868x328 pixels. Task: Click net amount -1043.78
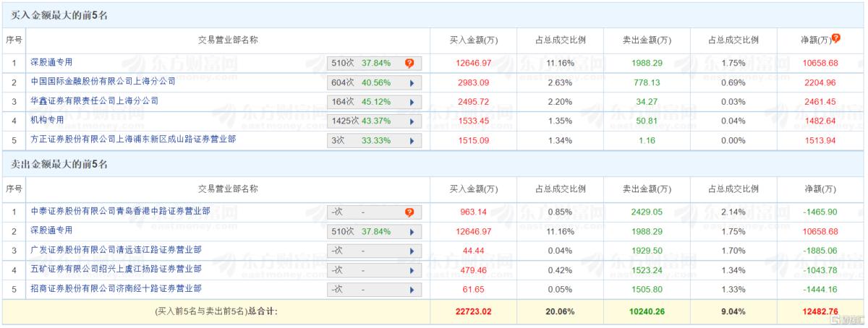[x=820, y=270]
